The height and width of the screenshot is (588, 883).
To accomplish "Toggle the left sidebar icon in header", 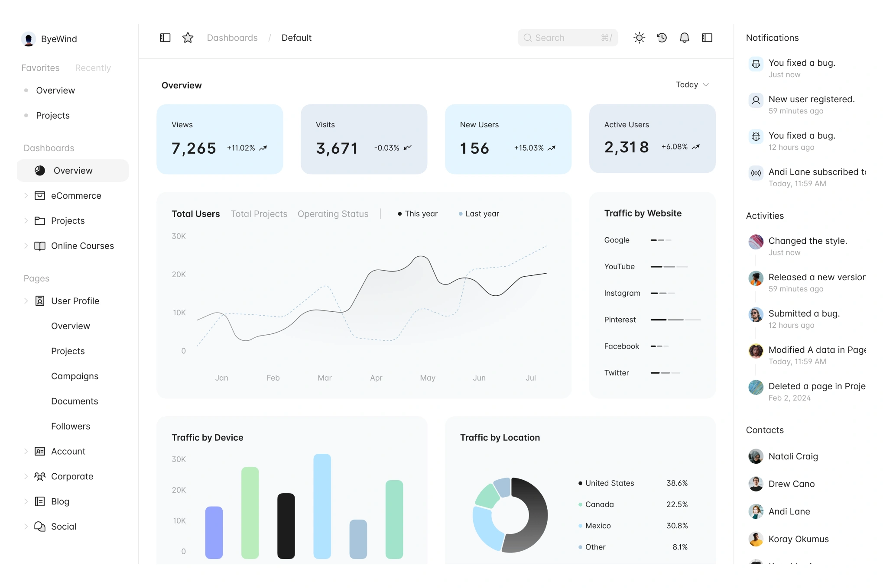I will [165, 38].
